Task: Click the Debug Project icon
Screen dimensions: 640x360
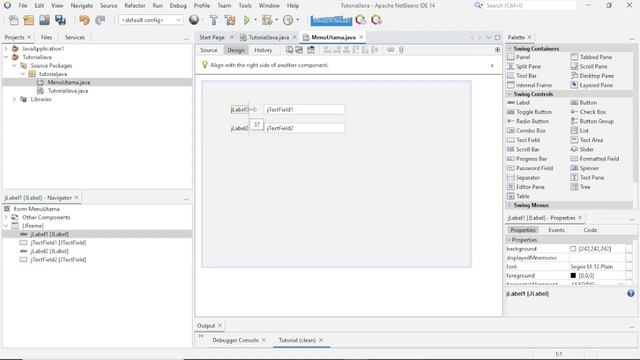Action: (x=267, y=20)
